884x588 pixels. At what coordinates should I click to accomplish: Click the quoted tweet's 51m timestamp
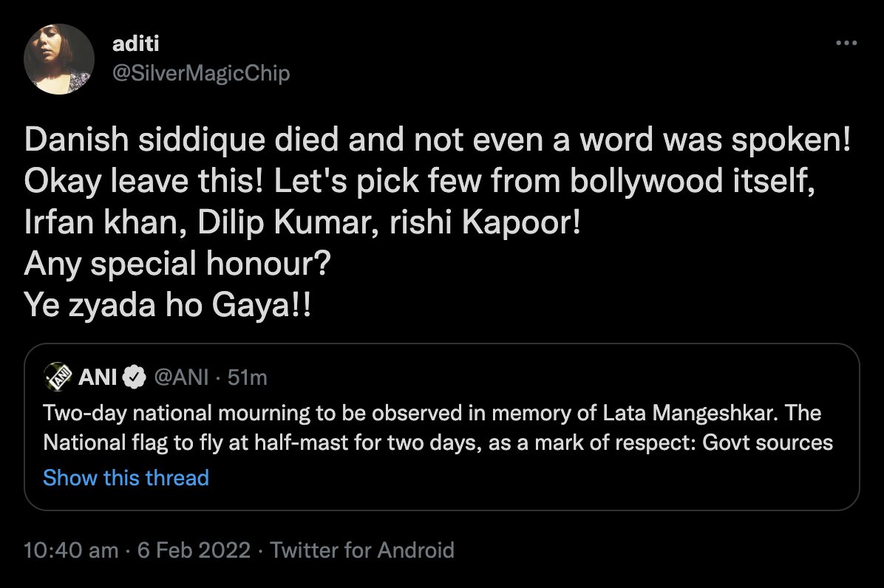click(x=248, y=377)
